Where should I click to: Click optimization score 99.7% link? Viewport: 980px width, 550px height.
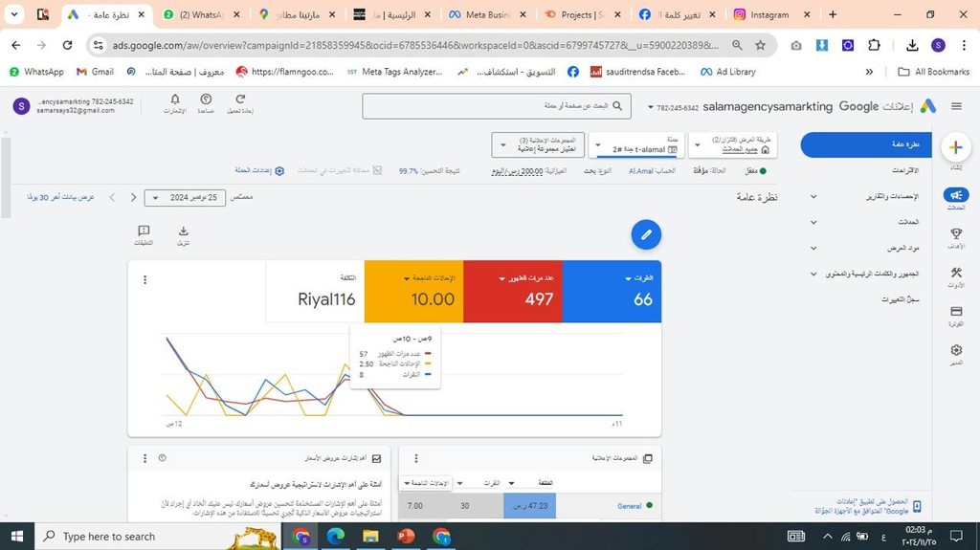coord(409,170)
